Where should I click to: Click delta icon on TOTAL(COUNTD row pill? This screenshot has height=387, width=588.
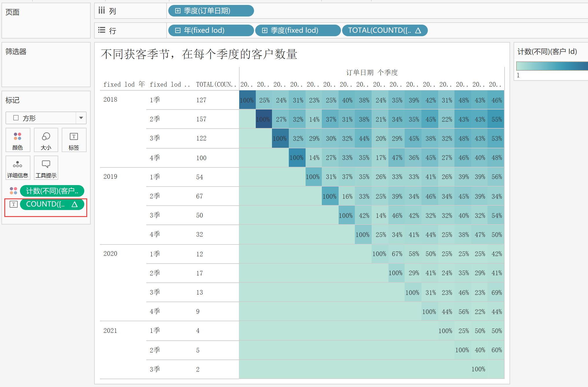click(x=418, y=30)
